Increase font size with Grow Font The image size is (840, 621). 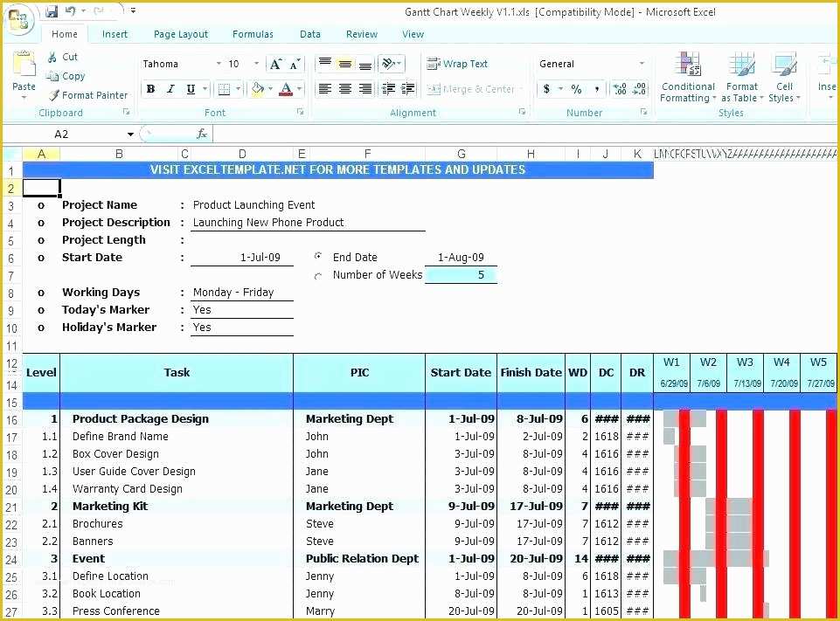(x=276, y=65)
